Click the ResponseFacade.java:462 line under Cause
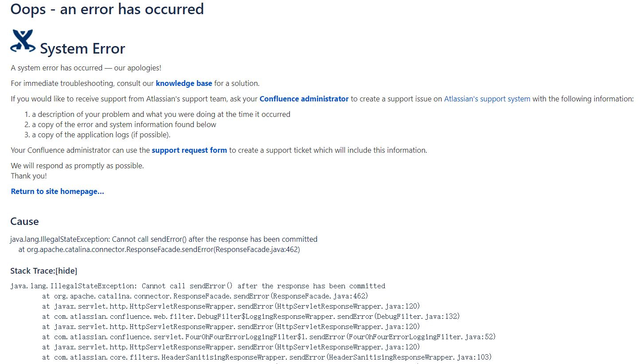Screen dimensions: 640x364 pos(159,249)
